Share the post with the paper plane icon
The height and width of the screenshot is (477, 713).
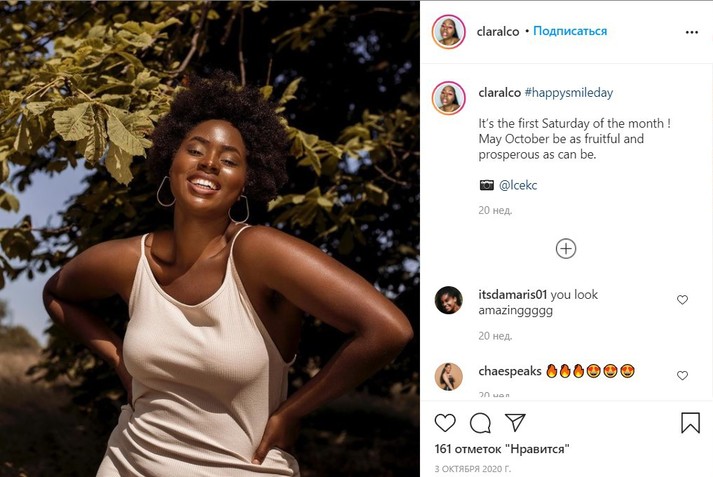click(x=515, y=423)
